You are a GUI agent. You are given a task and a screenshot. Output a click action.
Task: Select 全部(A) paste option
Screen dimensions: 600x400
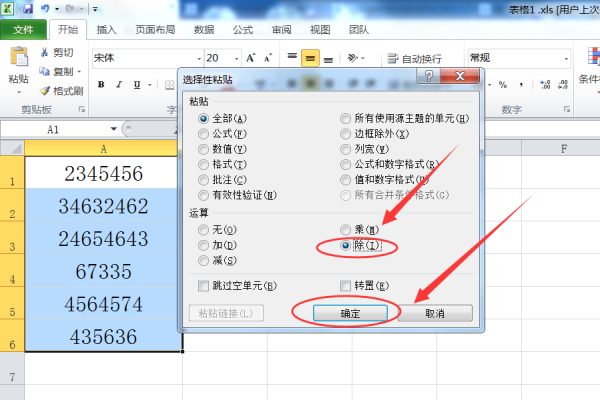tap(222, 119)
